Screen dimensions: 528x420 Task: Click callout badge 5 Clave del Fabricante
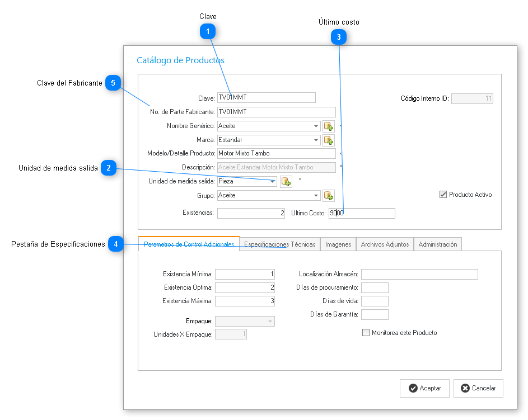coord(113,83)
